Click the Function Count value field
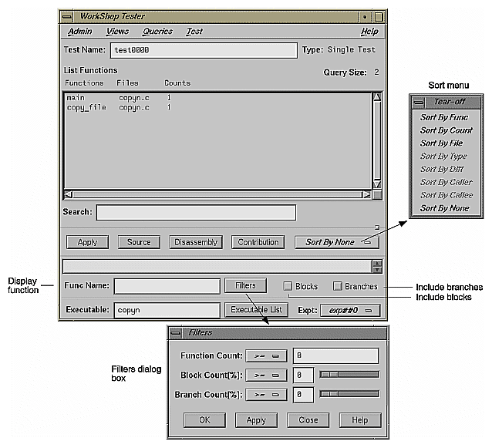The height and width of the screenshot is (448, 492). coord(335,355)
